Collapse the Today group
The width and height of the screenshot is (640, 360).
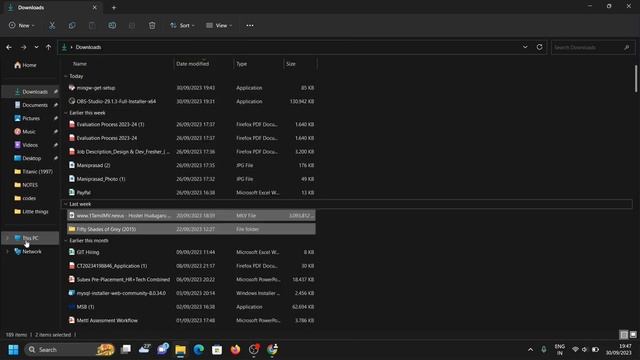click(x=66, y=76)
